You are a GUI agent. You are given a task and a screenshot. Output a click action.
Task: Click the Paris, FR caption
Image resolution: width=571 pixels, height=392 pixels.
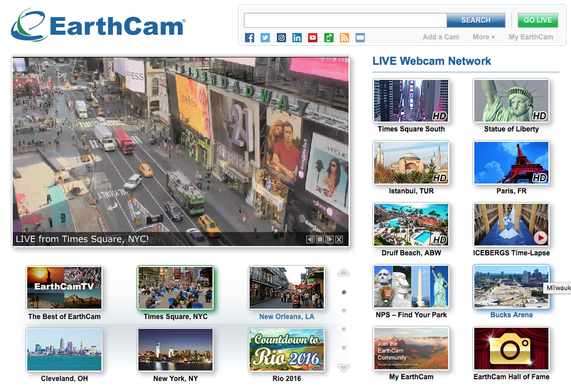pyautogui.click(x=511, y=190)
